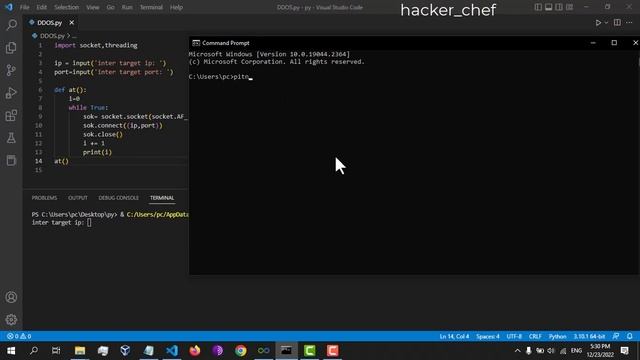Open the Run and Debug view
The height and width of the screenshot is (360, 640).
click(11, 93)
